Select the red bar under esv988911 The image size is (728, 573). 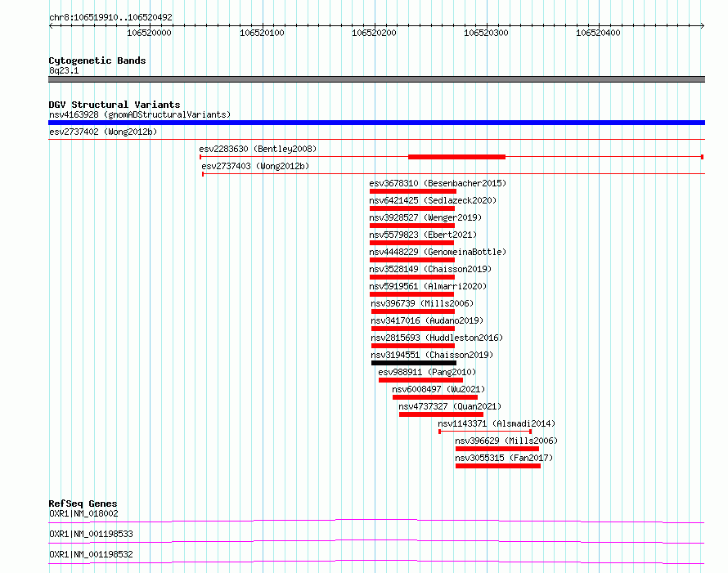pos(420,380)
